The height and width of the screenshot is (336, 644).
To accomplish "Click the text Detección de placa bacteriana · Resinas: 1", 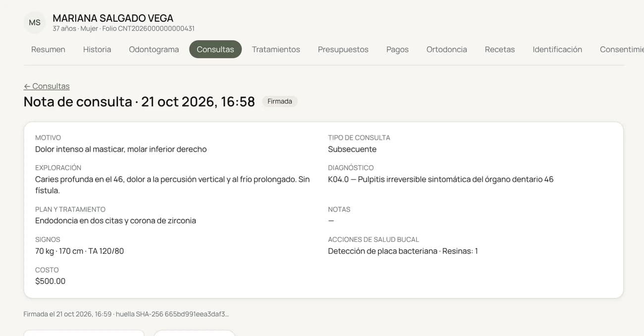I will tap(403, 251).
